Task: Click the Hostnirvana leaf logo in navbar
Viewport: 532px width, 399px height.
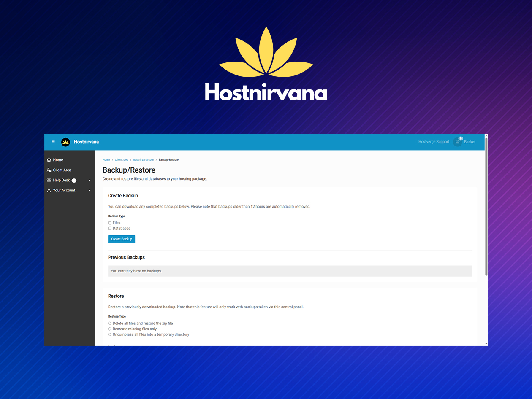Action: [x=66, y=142]
